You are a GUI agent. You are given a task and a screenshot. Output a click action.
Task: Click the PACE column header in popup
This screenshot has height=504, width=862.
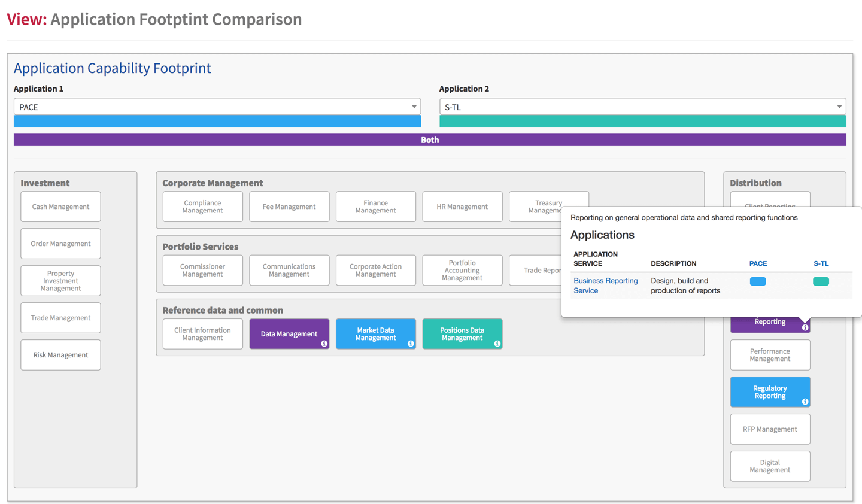(x=758, y=263)
